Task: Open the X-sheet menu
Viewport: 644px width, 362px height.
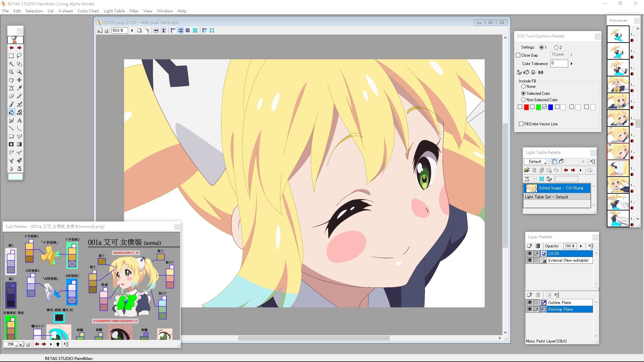Action: (65, 11)
